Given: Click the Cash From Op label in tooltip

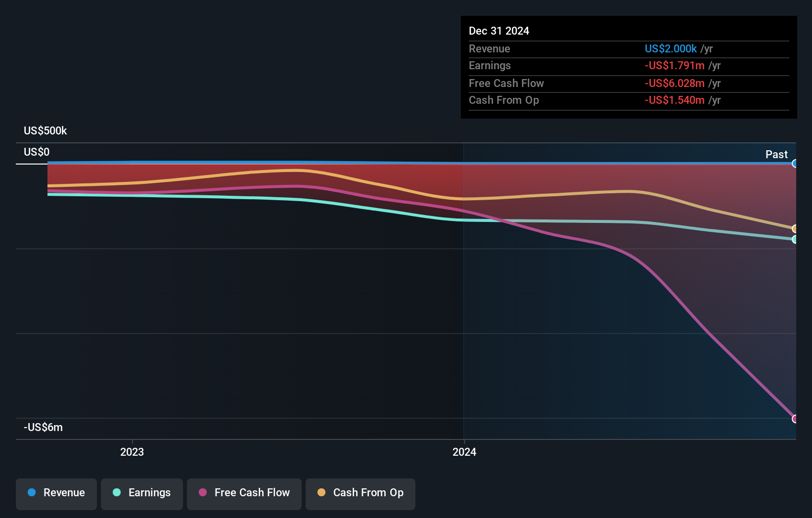Looking at the screenshot, I should click(504, 100).
